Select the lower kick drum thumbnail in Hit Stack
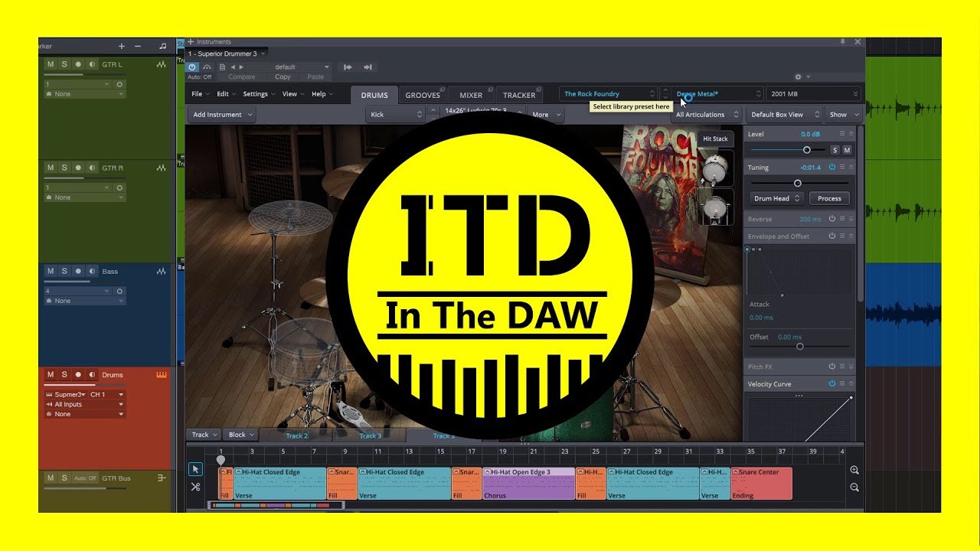The width and height of the screenshot is (980, 551). coord(716,208)
